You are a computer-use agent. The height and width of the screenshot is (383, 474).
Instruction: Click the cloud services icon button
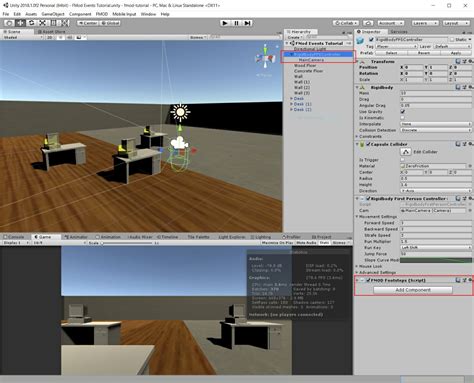(368, 23)
